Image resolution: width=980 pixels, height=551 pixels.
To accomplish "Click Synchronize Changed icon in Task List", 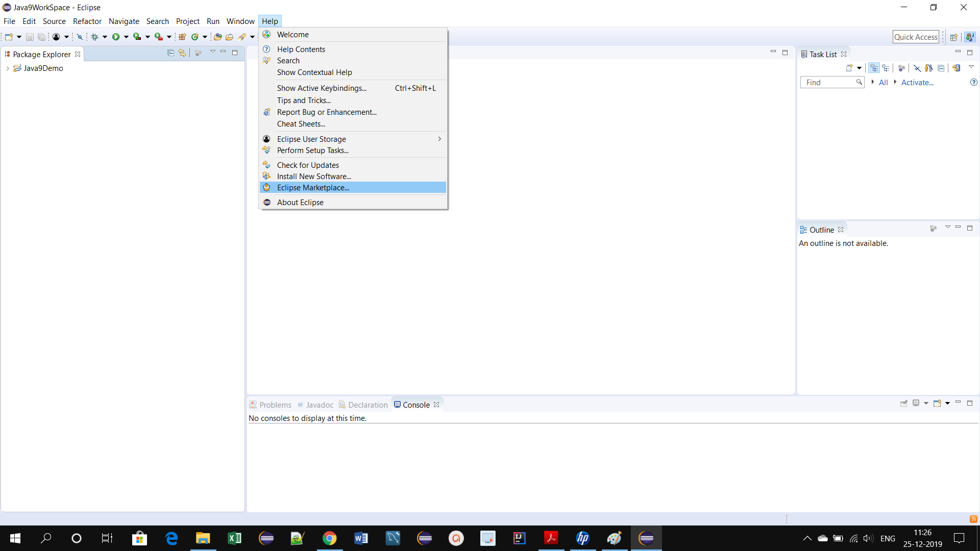I will (x=957, y=68).
